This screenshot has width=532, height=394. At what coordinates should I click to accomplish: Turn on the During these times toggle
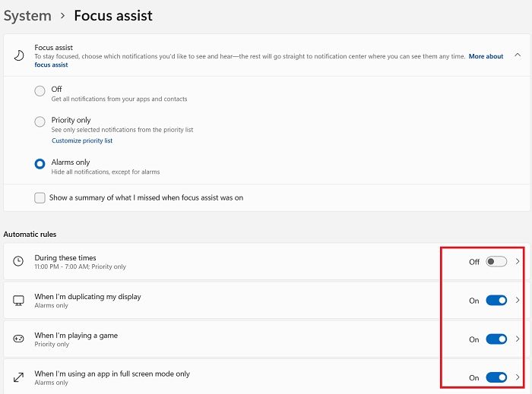point(496,262)
